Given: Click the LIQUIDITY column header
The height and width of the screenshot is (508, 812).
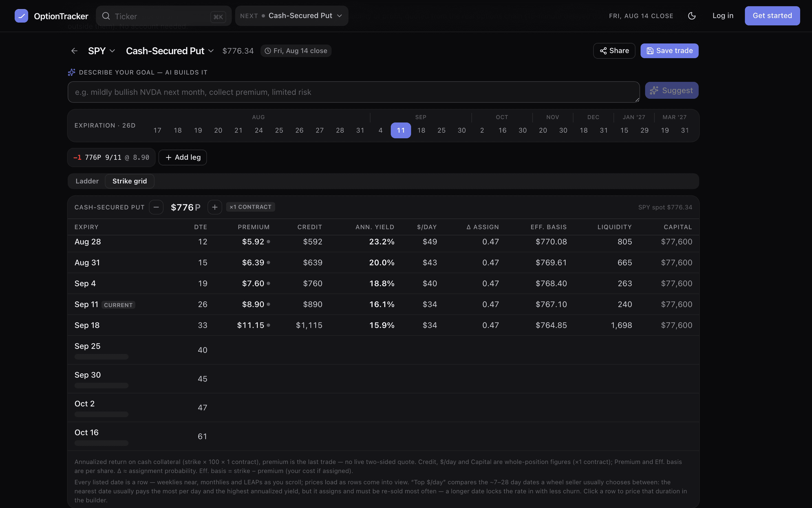Looking at the screenshot, I should pyautogui.click(x=614, y=227).
